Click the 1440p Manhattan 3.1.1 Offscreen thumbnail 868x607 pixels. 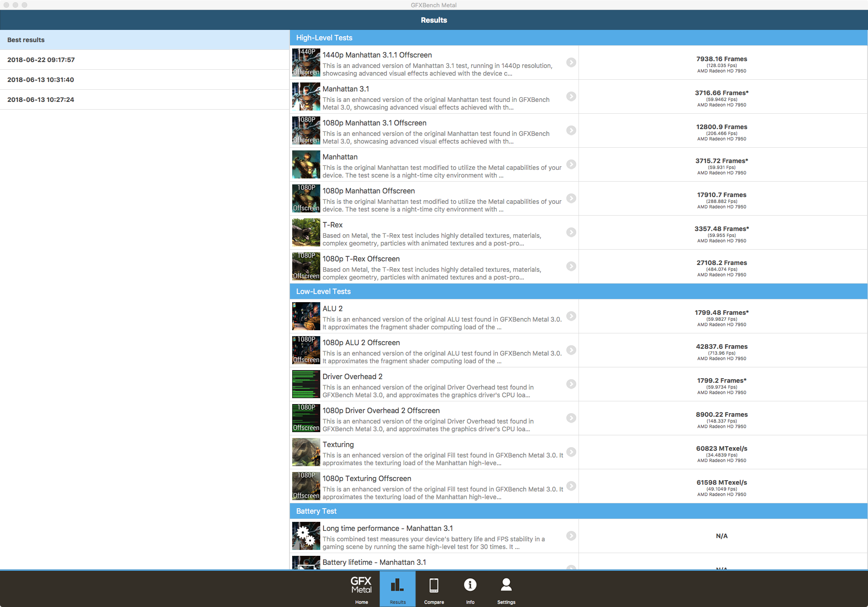306,63
